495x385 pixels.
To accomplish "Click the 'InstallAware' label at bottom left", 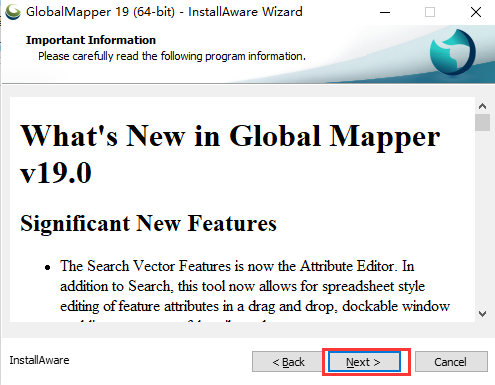I will [39, 360].
